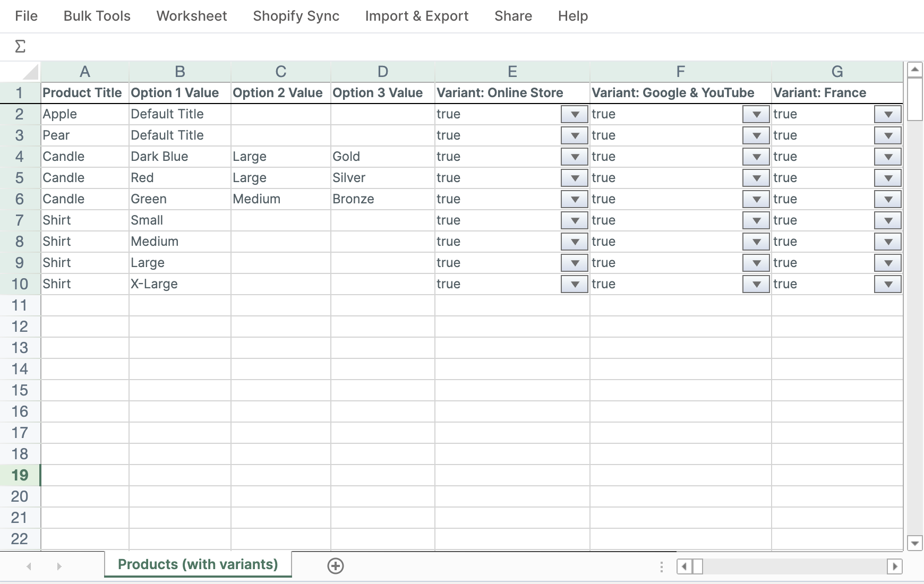Open the File menu
Screen dimensions: 924x584
pyautogui.click(x=27, y=16)
